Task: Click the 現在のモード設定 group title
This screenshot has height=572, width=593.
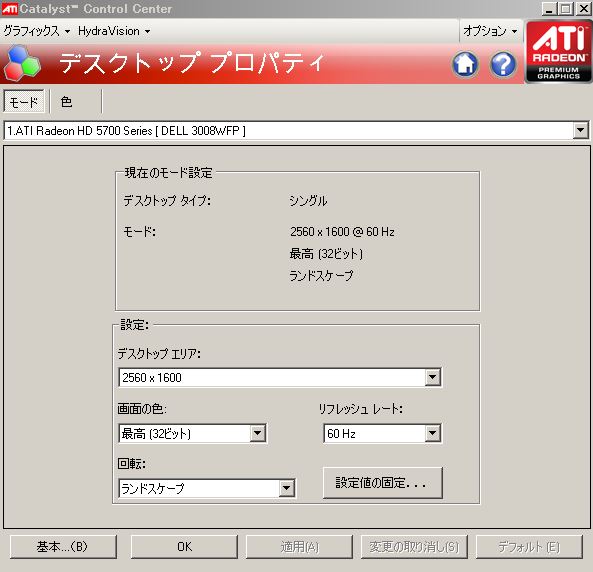Action: pyautogui.click(x=169, y=173)
